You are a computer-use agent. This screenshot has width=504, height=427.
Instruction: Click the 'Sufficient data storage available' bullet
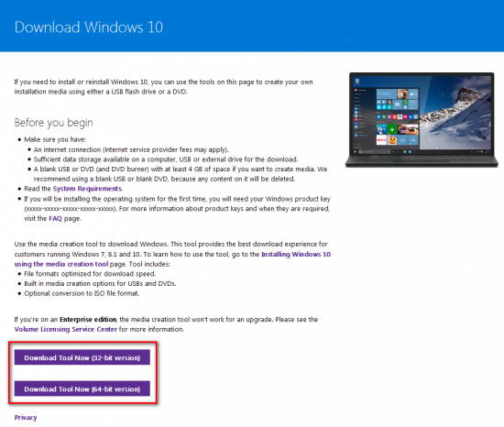(166, 159)
